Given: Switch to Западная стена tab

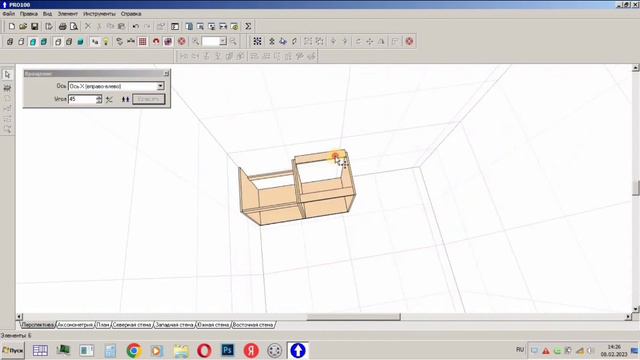Looking at the screenshot, I should click(x=174, y=325).
